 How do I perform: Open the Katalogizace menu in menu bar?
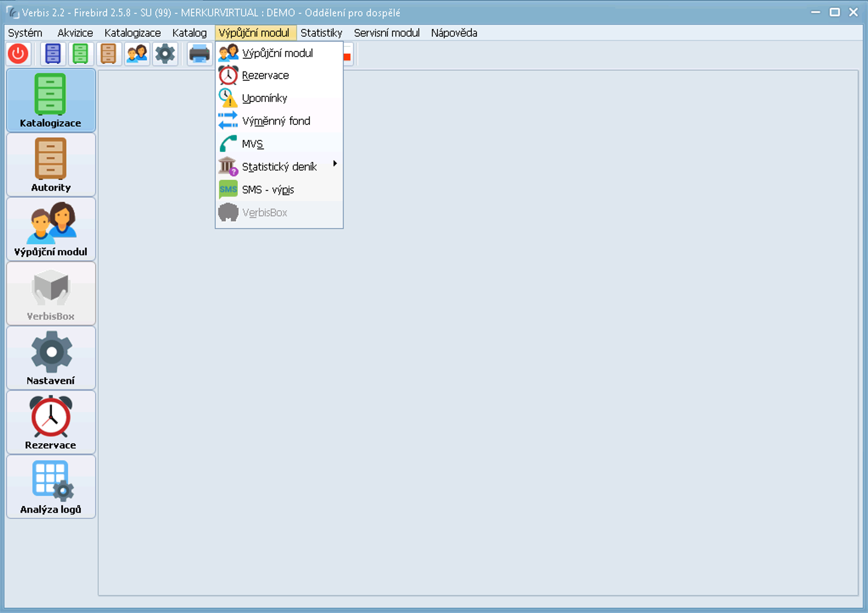(x=132, y=33)
